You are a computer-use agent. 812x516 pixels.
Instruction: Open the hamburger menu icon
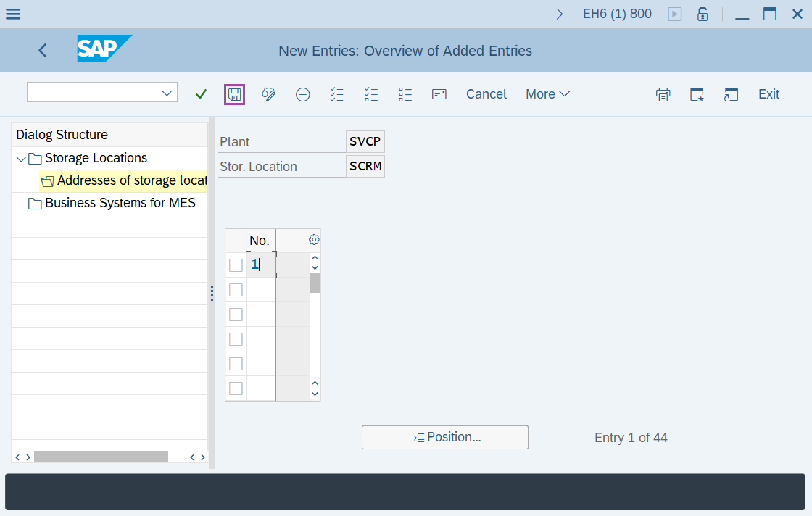tap(13, 14)
